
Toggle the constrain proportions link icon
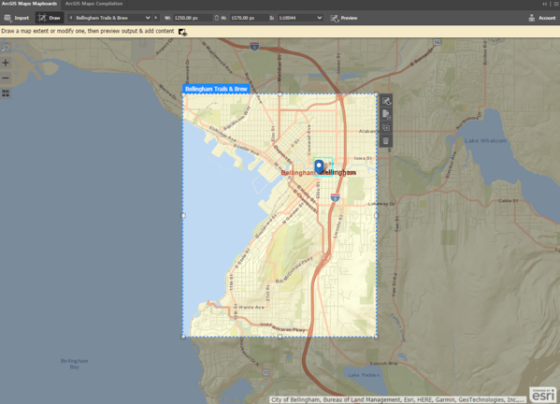pyautogui.click(x=216, y=18)
